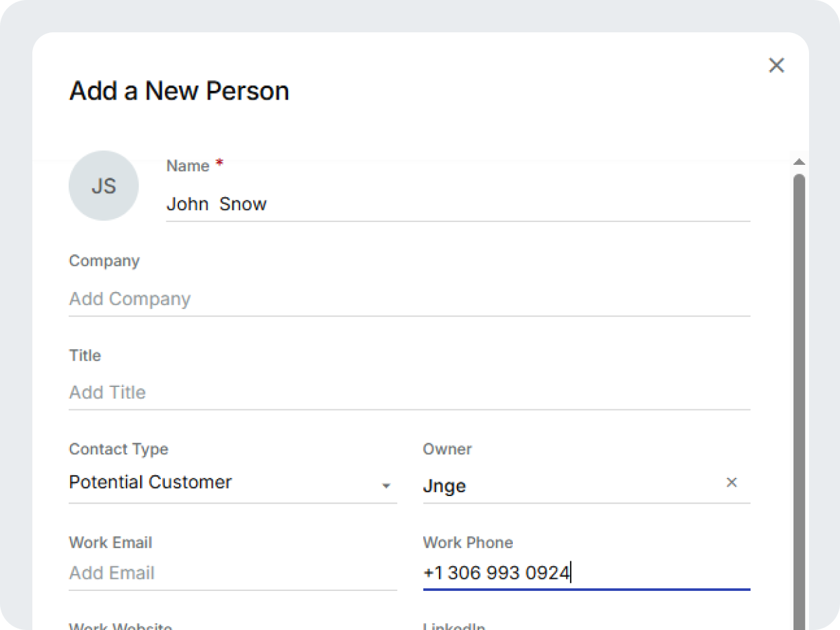Click the Add Title input field
The width and height of the screenshot is (840, 630).
tap(409, 392)
